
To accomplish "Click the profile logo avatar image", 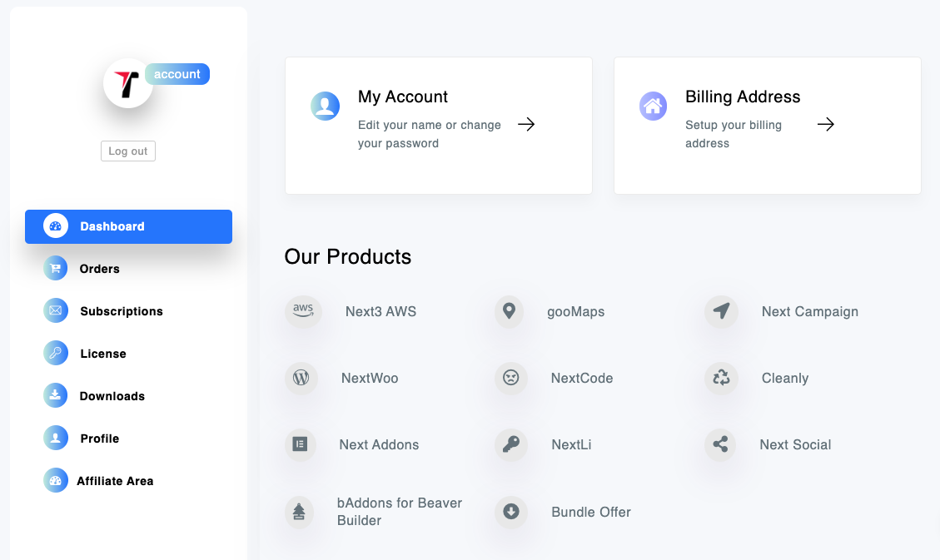I will 127,83.
